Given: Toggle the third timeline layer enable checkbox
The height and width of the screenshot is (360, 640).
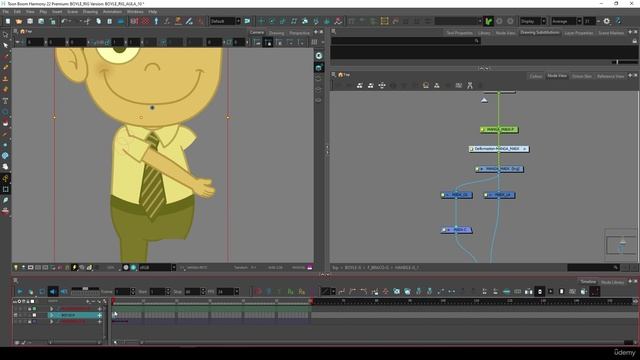Looking at the screenshot, I should tap(34, 322).
